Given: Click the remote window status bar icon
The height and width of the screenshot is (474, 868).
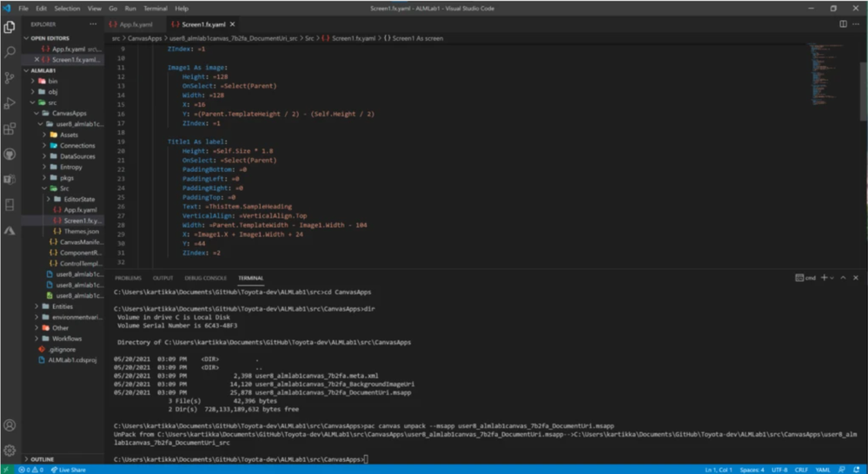Looking at the screenshot, I should (x=7, y=470).
